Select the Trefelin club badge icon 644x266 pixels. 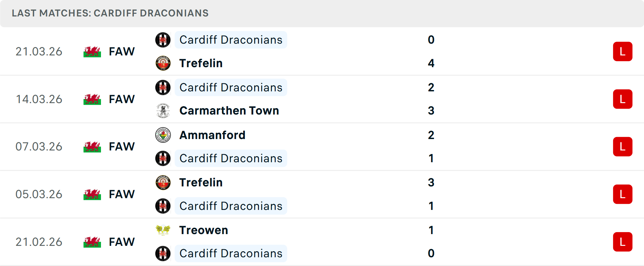163,63
